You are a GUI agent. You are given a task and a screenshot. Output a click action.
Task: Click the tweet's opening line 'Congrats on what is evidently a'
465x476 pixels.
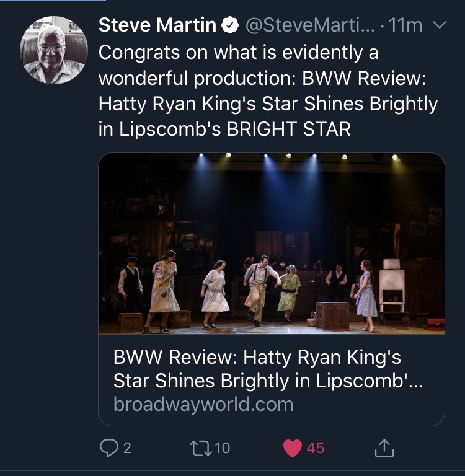tap(238, 53)
